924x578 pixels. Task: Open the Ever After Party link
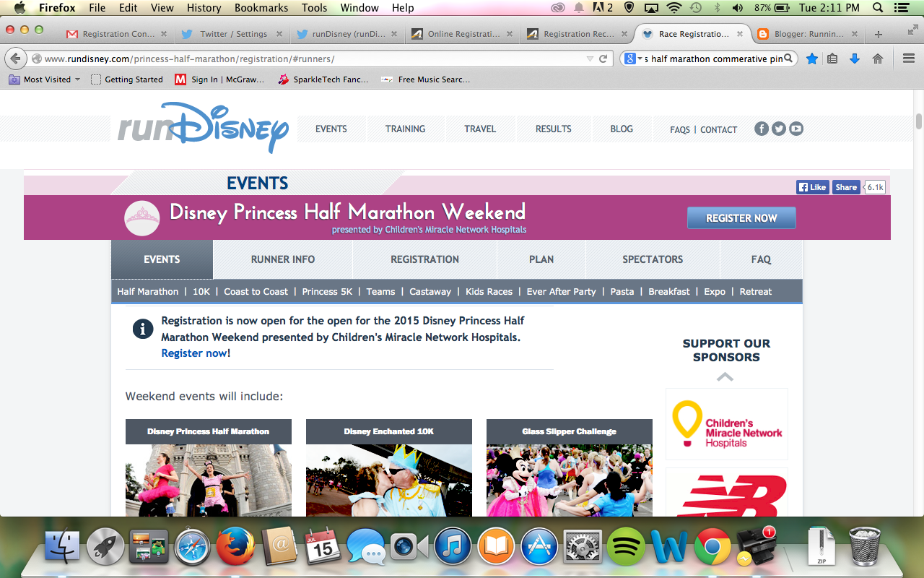(561, 292)
